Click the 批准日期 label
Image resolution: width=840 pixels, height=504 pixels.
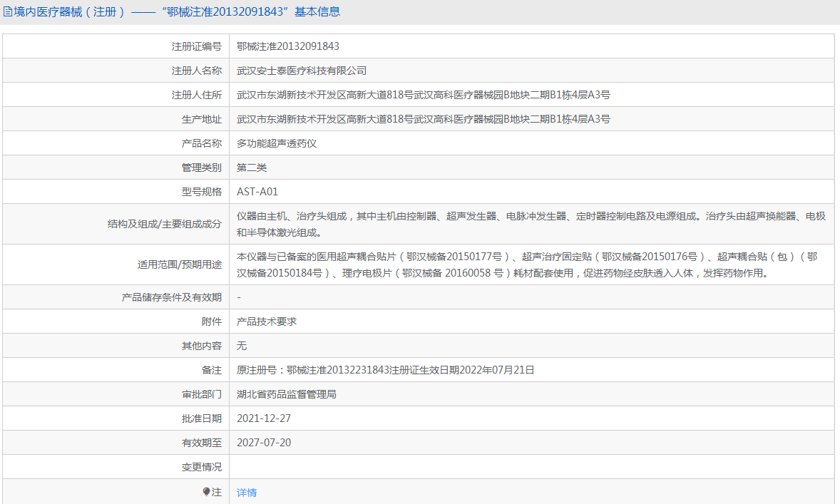[x=201, y=418]
